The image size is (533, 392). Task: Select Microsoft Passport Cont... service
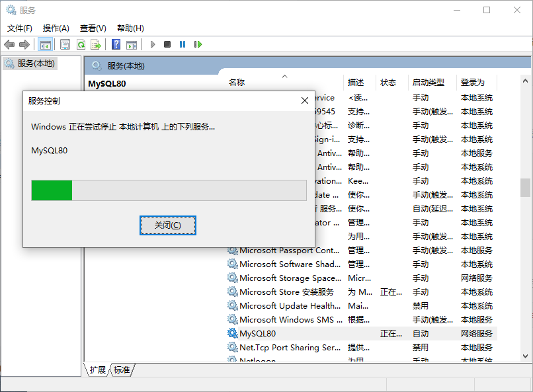coord(289,251)
